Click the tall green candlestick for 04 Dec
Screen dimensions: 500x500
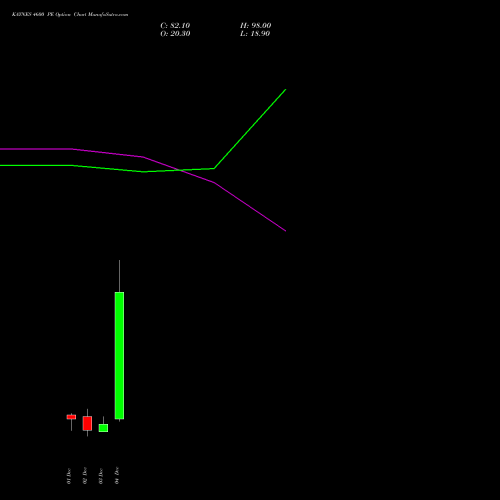point(119,355)
